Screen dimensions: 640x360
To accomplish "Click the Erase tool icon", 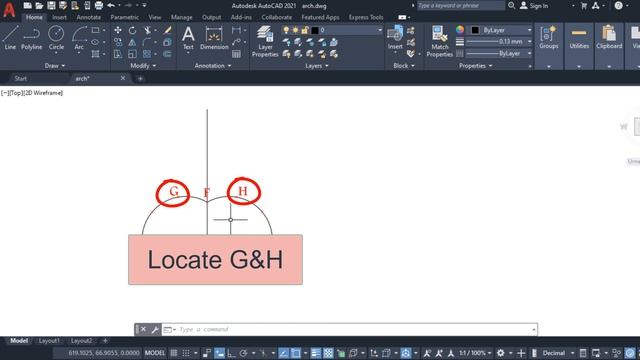I will click(x=168, y=30).
